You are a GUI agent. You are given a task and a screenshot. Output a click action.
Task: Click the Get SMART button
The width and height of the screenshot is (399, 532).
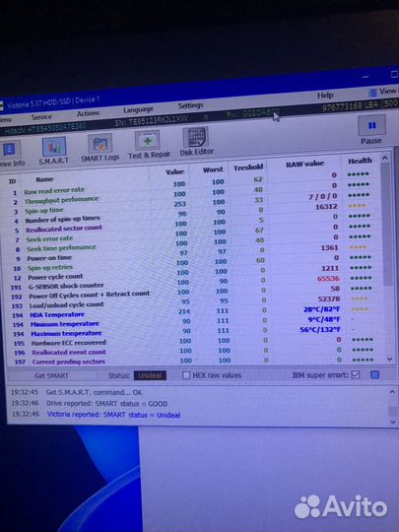coord(51,375)
